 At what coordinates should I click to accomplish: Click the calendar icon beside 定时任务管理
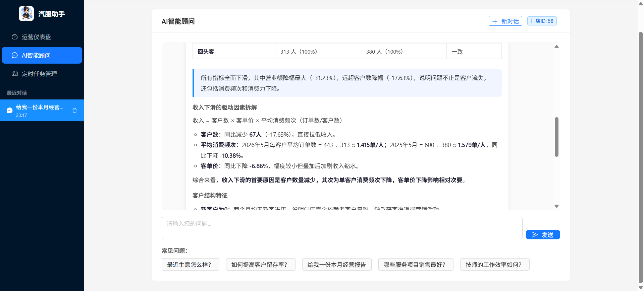tap(15, 74)
